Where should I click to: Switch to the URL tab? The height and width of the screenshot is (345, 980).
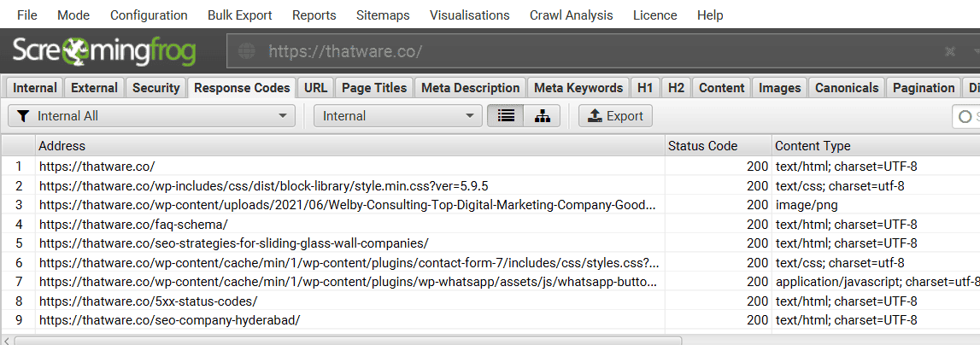pos(315,88)
